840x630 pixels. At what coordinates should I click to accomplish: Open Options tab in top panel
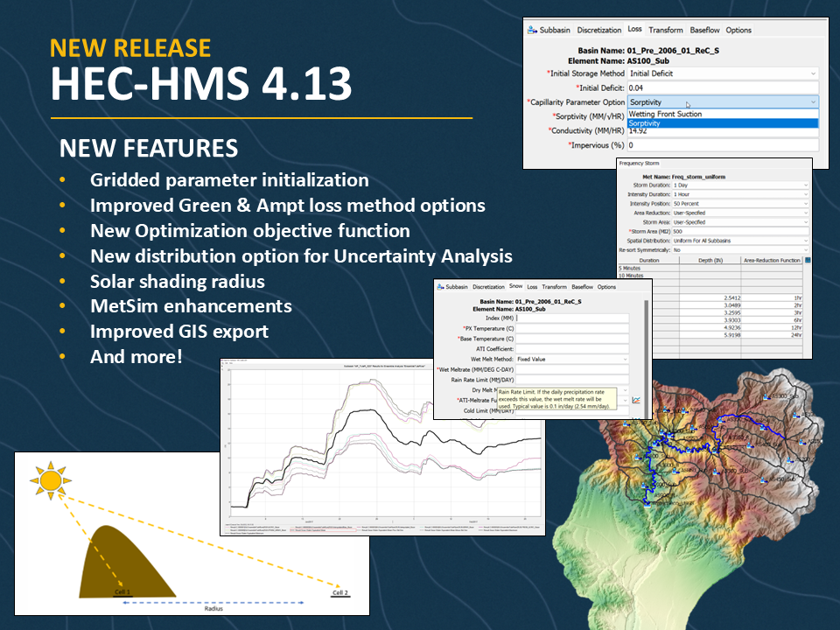(738, 30)
